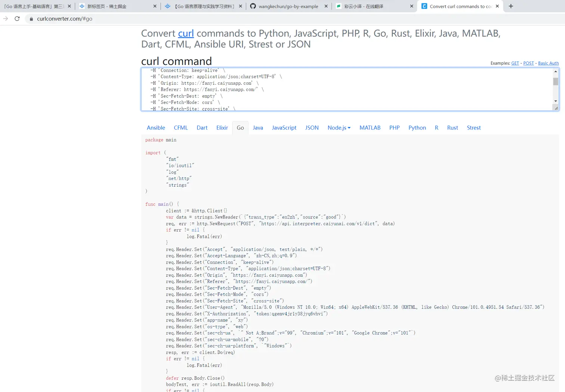
Task: Choose the R language tab
Action: (x=436, y=128)
